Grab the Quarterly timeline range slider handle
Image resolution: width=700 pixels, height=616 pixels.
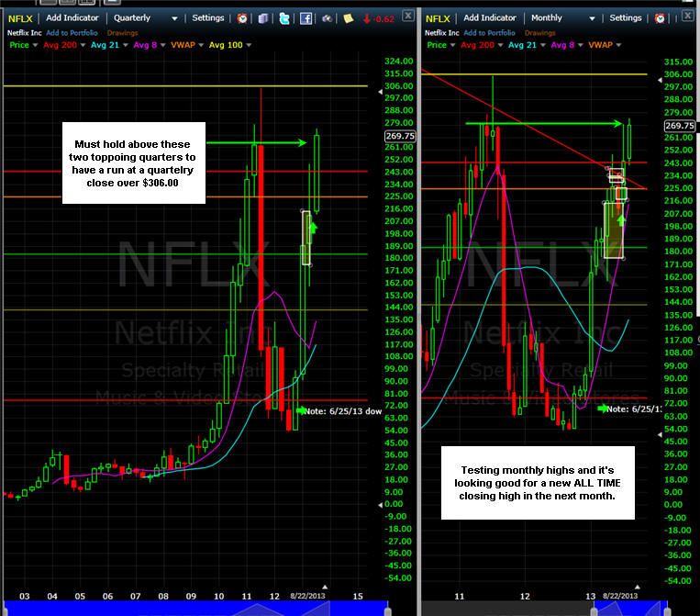(x=388, y=610)
